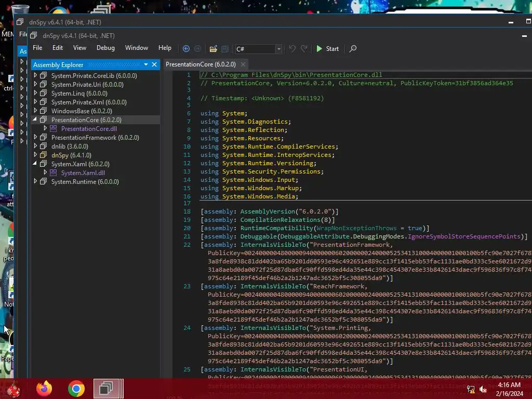This screenshot has height=399, width=532.
Task: Open the network status tray icon
Action: pyautogui.click(x=471, y=389)
